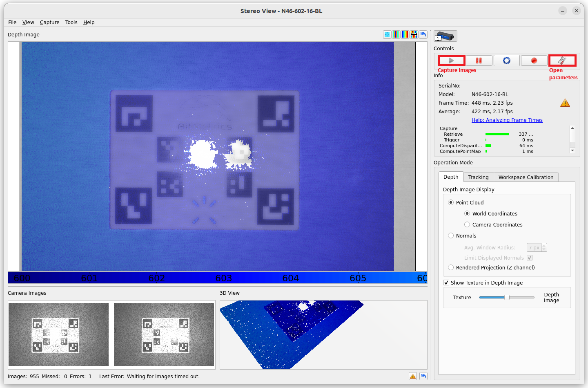Click the rainbow color map icon

[x=405, y=34]
